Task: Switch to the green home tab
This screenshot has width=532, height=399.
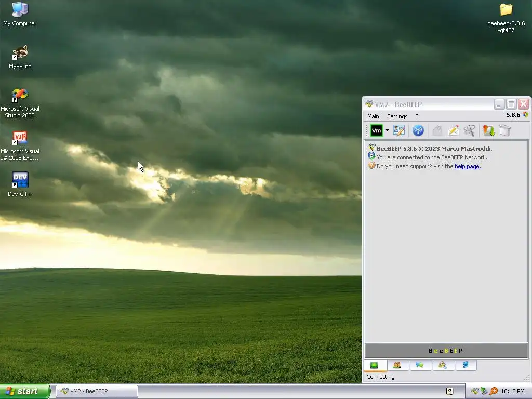Action: [374, 365]
